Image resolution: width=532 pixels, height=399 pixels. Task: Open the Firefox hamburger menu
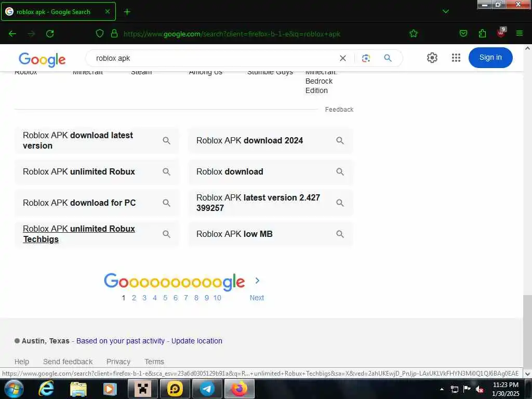coord(519,33)
